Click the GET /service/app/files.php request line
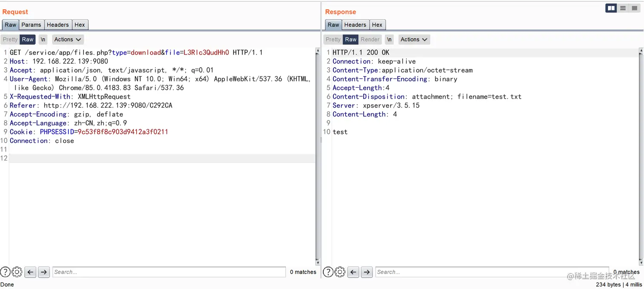This screenshot has width=644, height=289. (x=136, y=52)
